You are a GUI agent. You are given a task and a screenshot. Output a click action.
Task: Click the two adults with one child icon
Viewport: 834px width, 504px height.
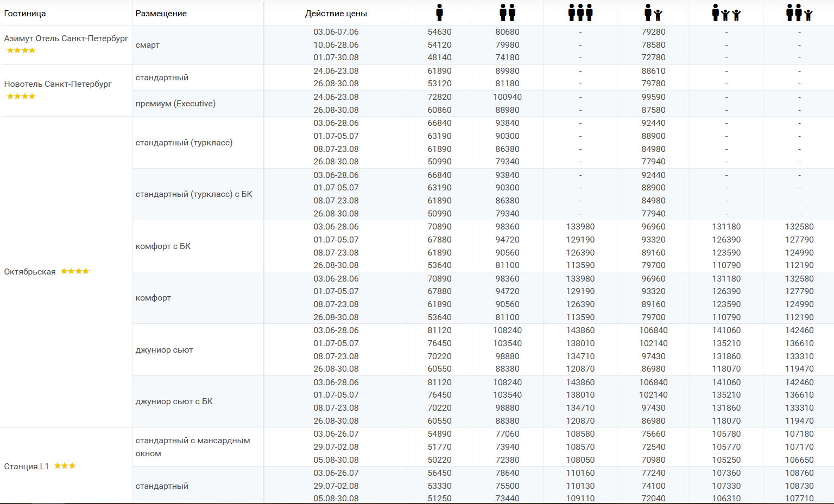(x=799, y=12)
